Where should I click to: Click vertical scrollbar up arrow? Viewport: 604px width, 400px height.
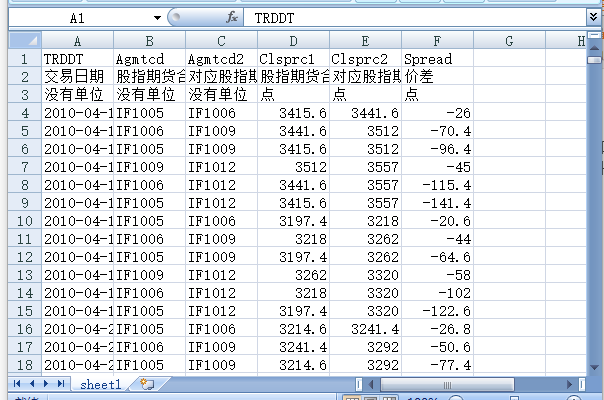pos(594,48)
